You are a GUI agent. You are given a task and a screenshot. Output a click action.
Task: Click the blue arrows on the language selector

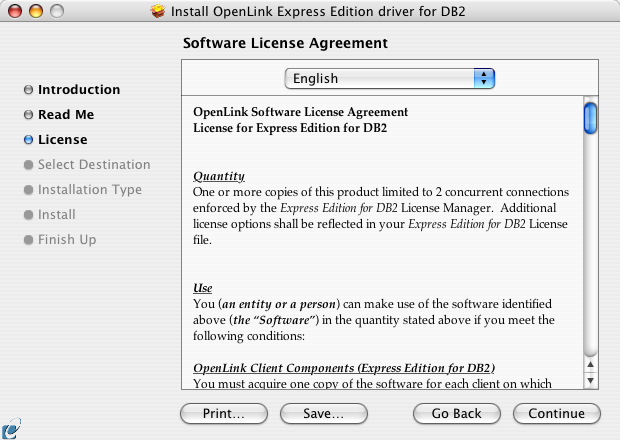(484, 78)
